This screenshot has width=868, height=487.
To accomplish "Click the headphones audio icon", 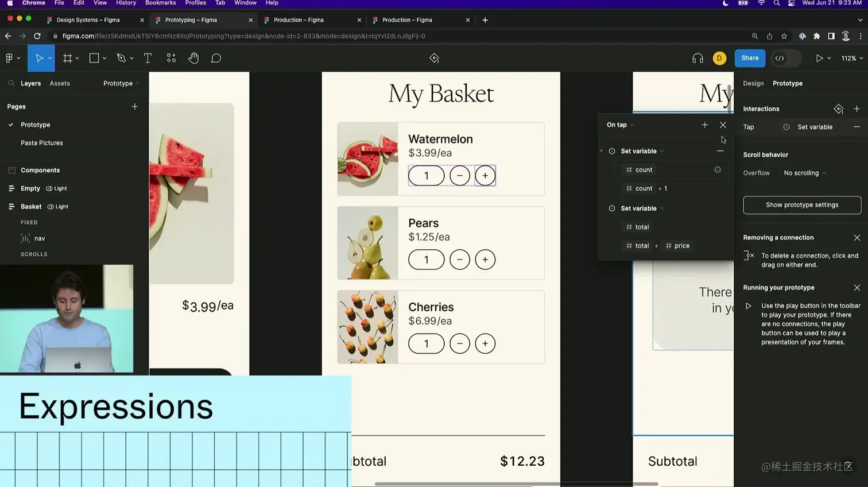I will (697, 58).
